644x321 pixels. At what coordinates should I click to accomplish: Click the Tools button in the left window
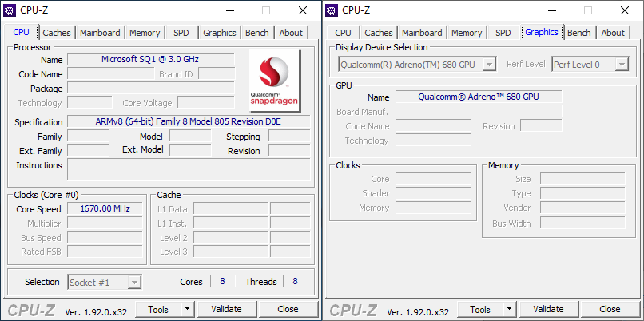158,309
